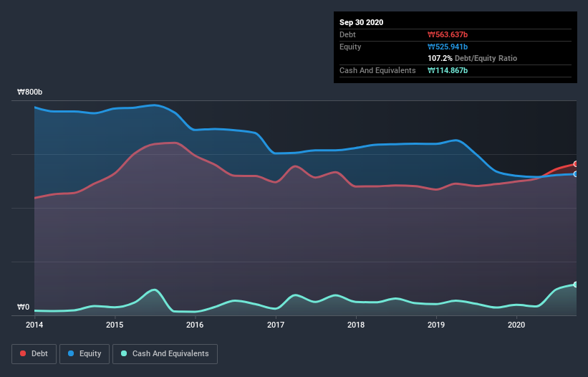588x377 pixels.
Task: Click the teal Cash legend dot
Action: click(124, 353)
